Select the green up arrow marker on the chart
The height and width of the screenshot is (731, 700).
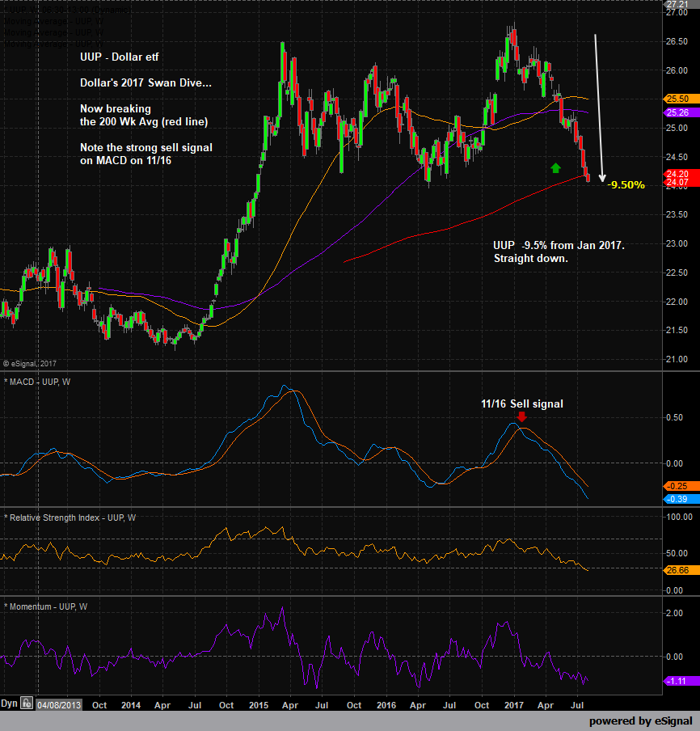pos(555,168)
